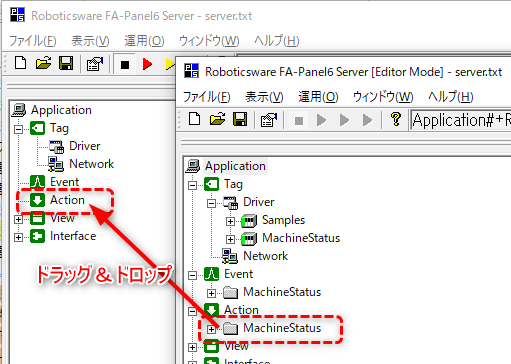Click properties icon in Editor Mode toolbar

pos(269,119)
